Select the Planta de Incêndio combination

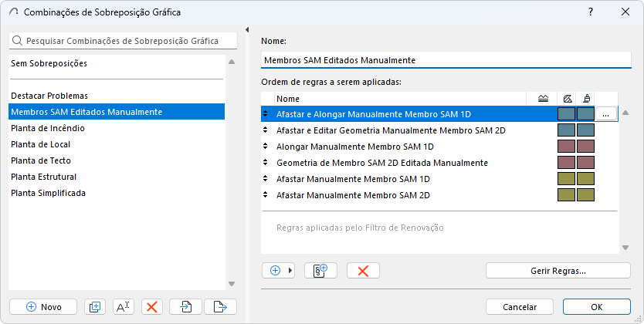pyautogui.click(x=48, y=128)
